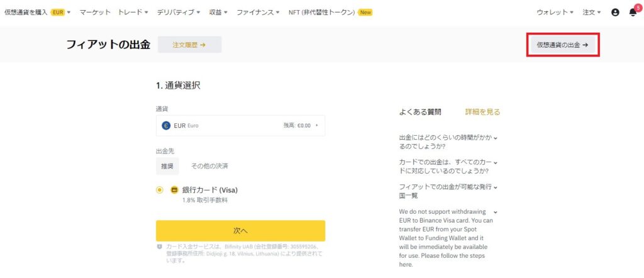Viewport: 644px width, 278px height.
Task: Select the 推奨 tab
Action: coord(167,166)
